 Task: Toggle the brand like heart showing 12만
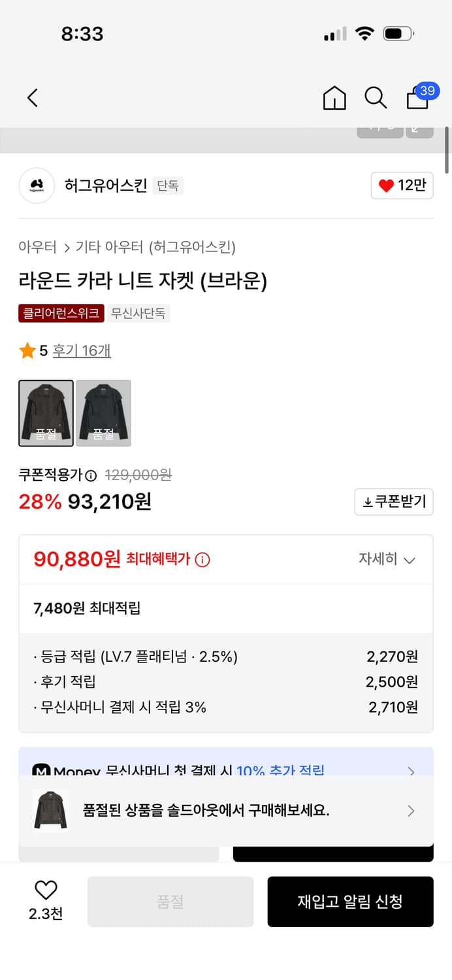(402, 186)
